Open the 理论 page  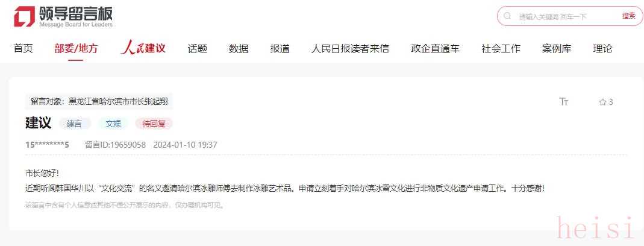point(602,49)
